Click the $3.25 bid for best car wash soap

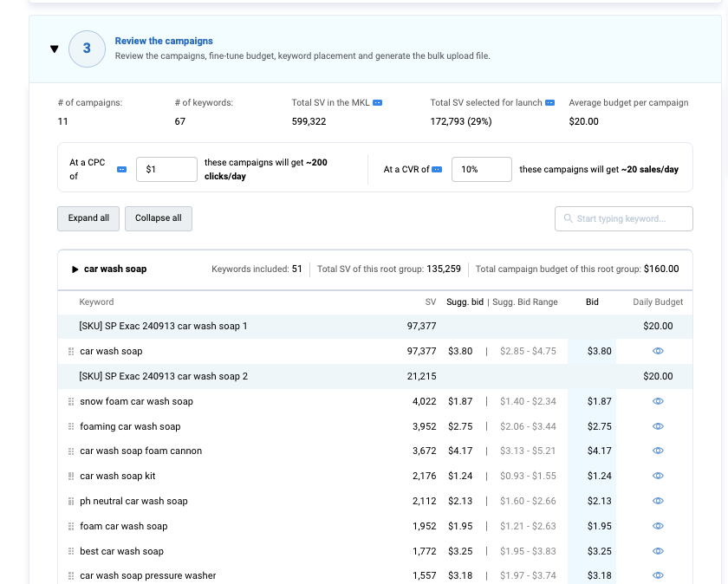point(599,550)
